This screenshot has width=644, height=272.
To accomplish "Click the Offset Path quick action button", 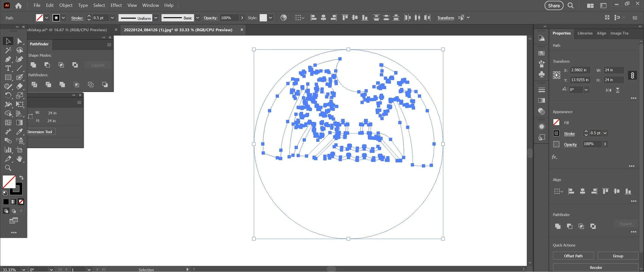I will [x=573, y=256].
